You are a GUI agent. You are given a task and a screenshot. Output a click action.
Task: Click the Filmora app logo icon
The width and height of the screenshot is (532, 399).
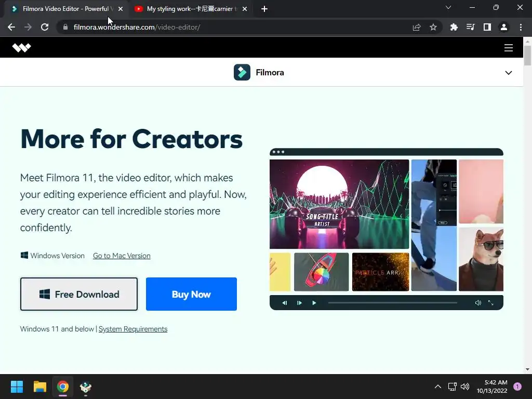pyautogui.click(x=242, y=72)
